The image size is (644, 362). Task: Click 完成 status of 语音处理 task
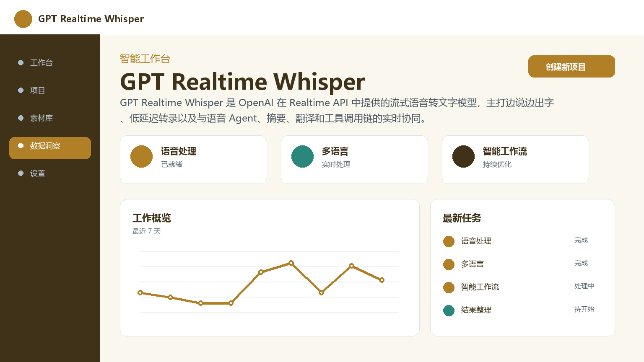(x=581, y=240)
